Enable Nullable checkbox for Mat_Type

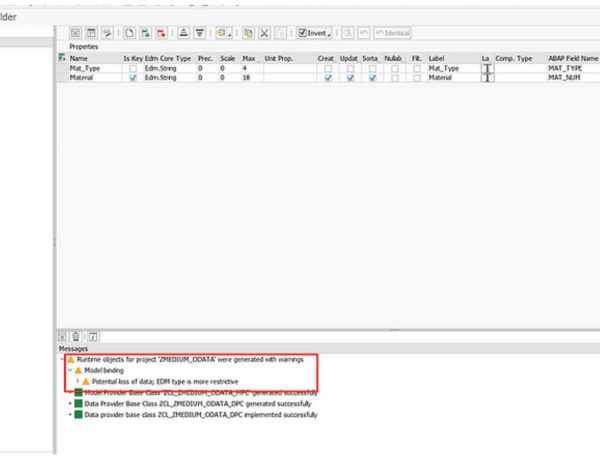pos(395,69)
